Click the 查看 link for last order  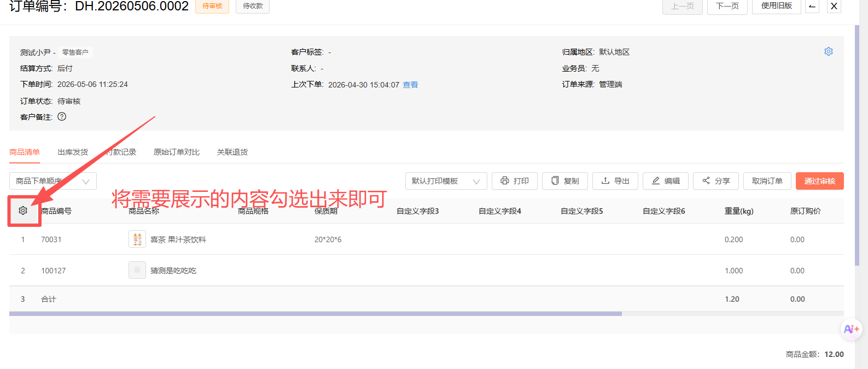[x=411, y=85]
